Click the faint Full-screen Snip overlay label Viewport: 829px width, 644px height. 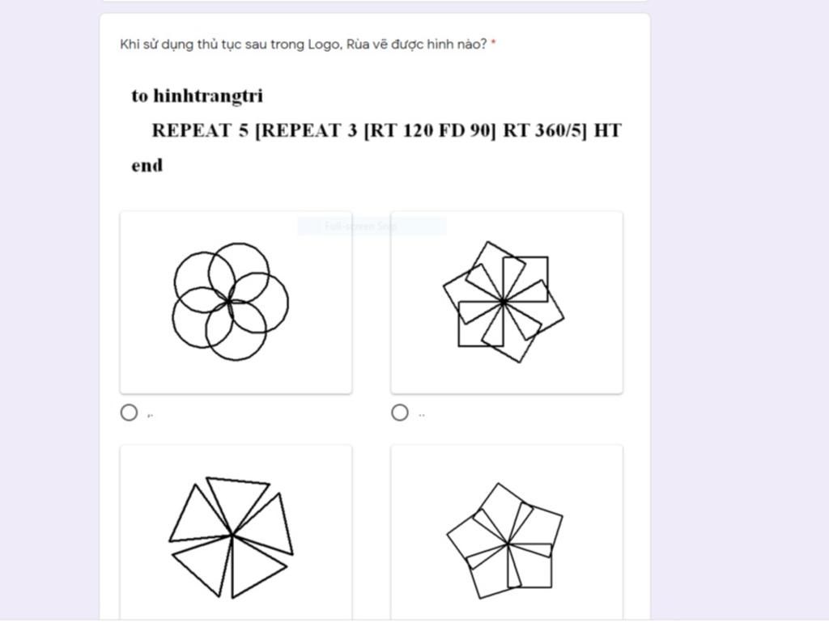point(372,226)
